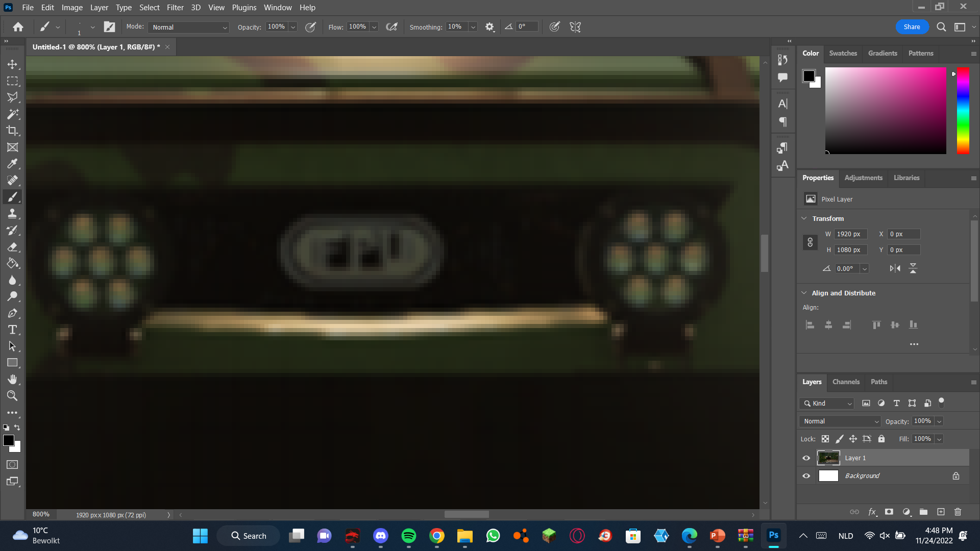980x551 pixels.
Task: Add a layer mask button
Action: click(889, 512)
